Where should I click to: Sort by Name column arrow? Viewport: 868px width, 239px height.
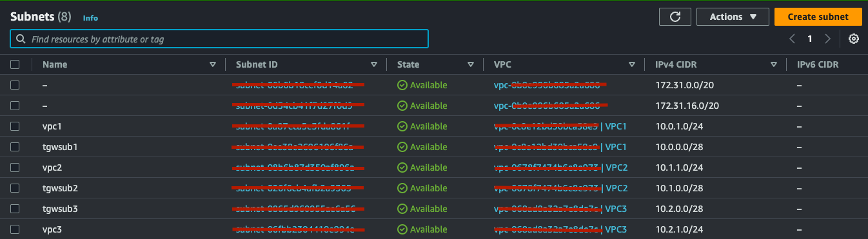coord(213,64)
